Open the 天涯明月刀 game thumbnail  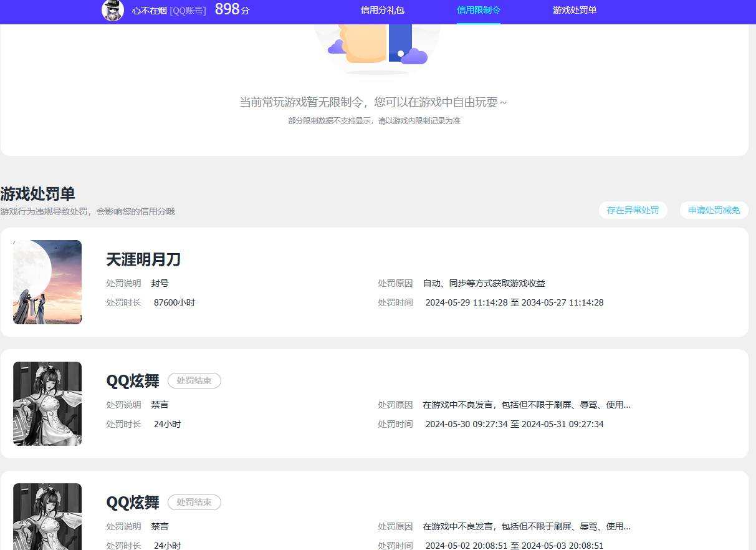47,282
